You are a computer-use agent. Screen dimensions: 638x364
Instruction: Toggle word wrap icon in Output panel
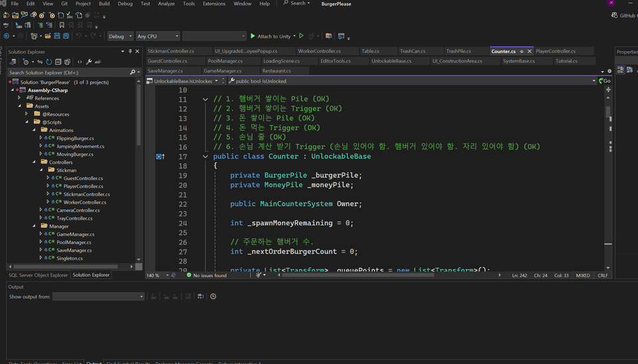pyautogui.click(x=201, y=296)
